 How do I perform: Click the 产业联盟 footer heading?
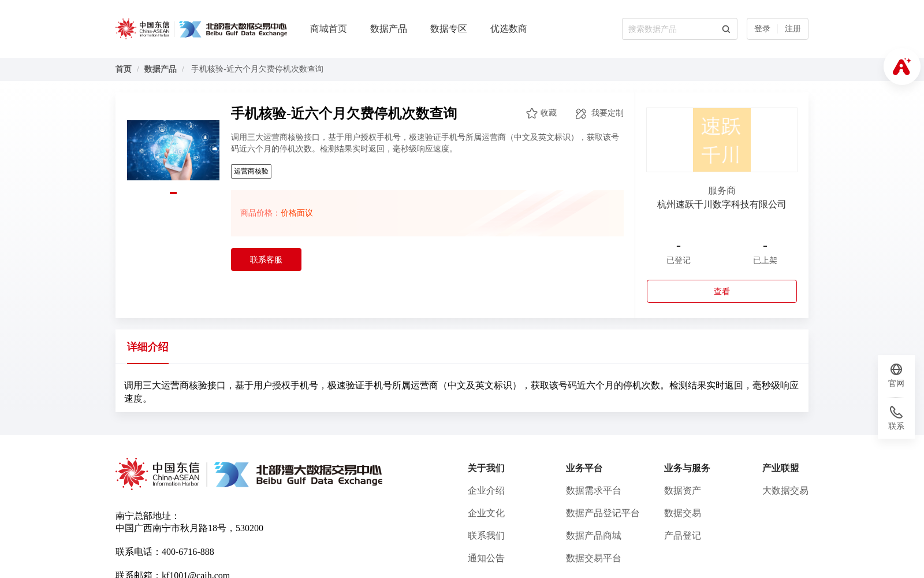click(781, 468)
